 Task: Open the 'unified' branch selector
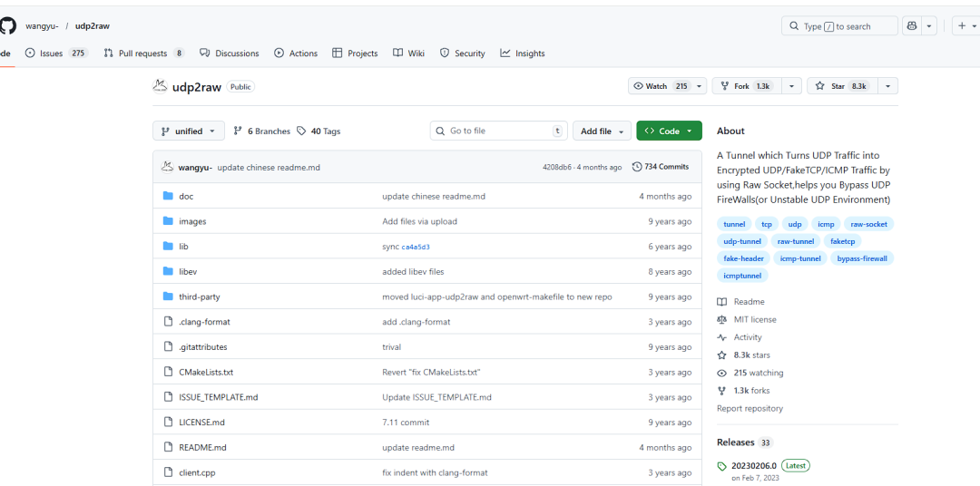188,131
